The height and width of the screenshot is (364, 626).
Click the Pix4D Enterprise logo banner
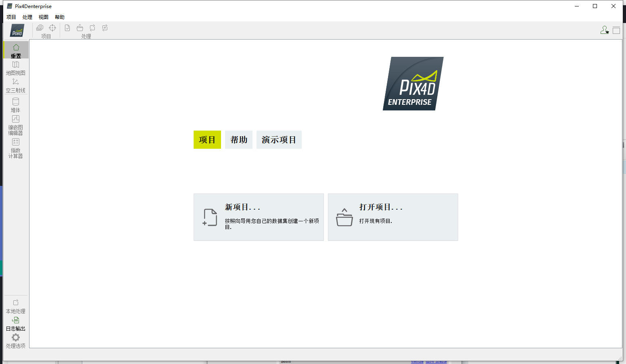click(x=413, y=83)
